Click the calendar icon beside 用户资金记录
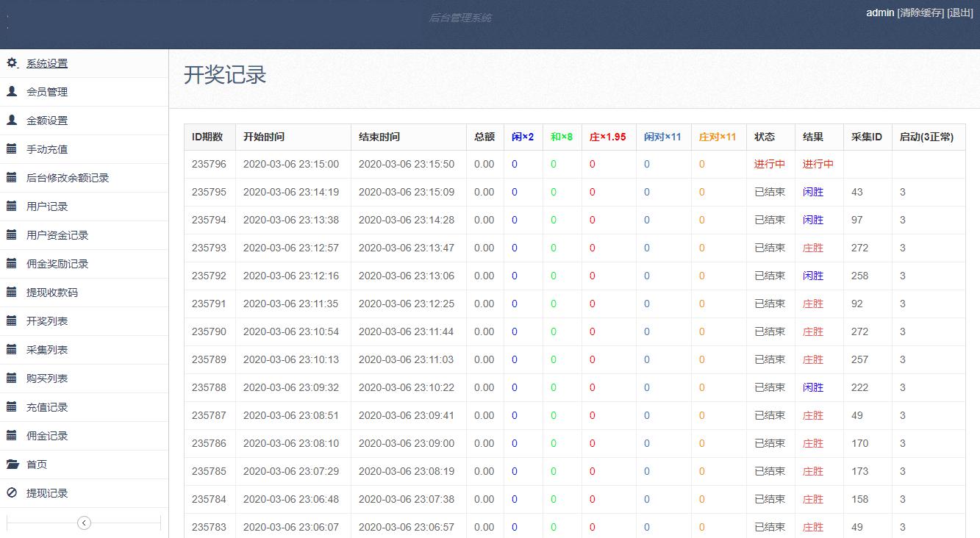Screen dimensions: 980x538 click(12, 235)
